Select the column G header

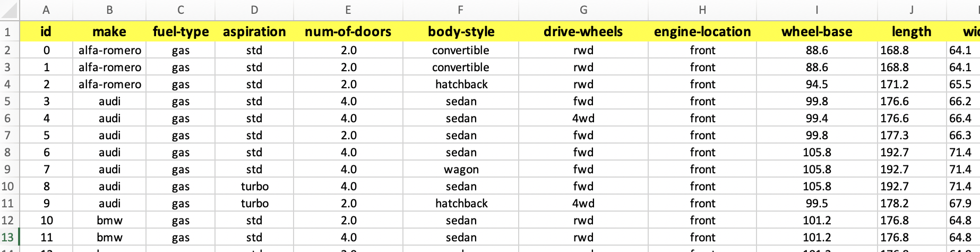[583, 10]
